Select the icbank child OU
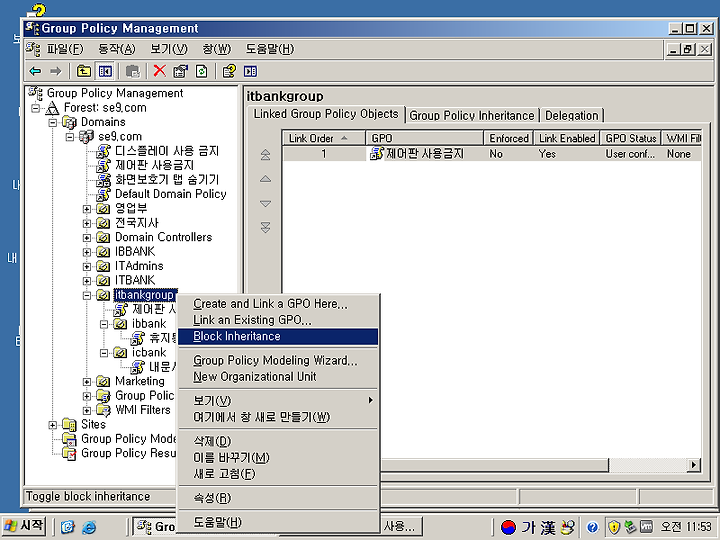The height and width of the screenshot is (540, 720). coord(149,353)
